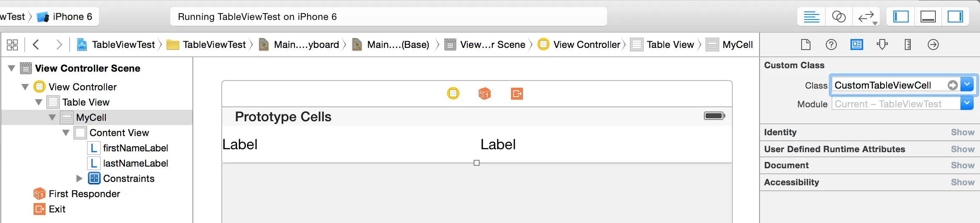This screenshot has width=980, height=223.
Task: Open the Attributes inspector tab
Action: click(x=882, y=45)
